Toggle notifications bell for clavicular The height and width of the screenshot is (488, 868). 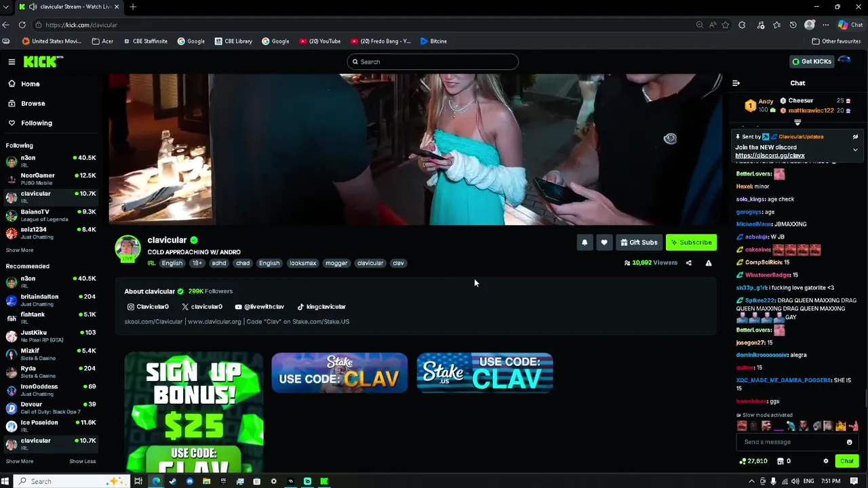tap(585, 243)
